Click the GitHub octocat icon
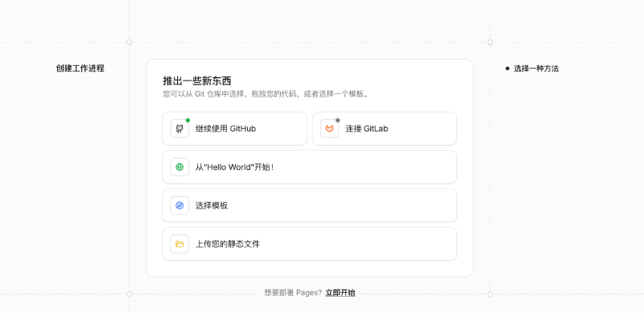Viewport: 644px width, 313px height. click(x=180, y=129)
